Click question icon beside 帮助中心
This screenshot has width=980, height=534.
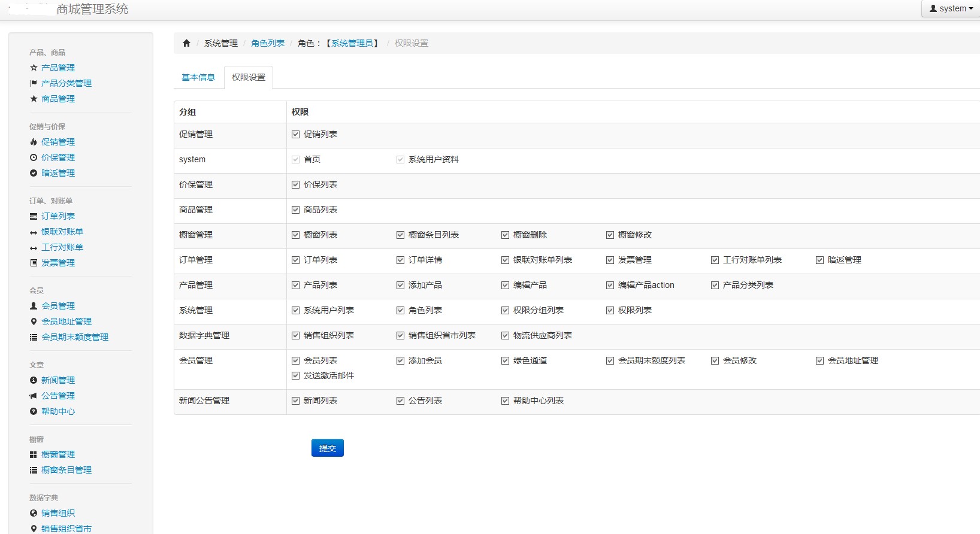click(x=34, y=411)
